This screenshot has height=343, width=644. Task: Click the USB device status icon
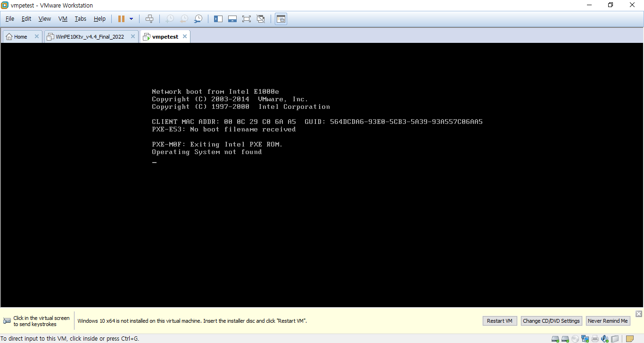pos(615,339)
